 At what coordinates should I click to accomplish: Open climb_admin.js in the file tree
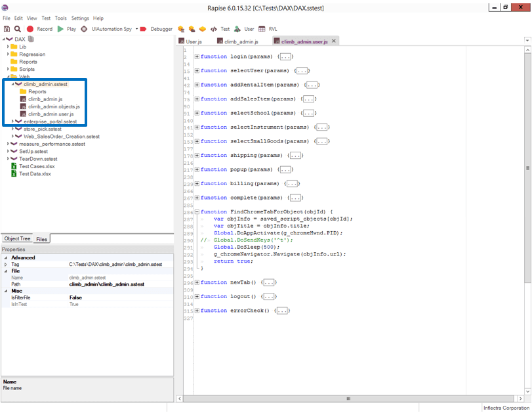tap(45, 99)
